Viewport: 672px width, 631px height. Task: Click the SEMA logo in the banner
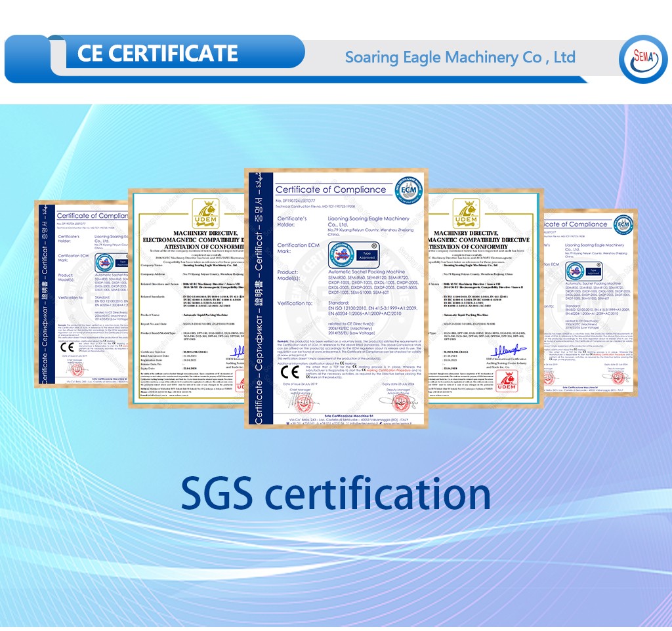coord(643,58)
